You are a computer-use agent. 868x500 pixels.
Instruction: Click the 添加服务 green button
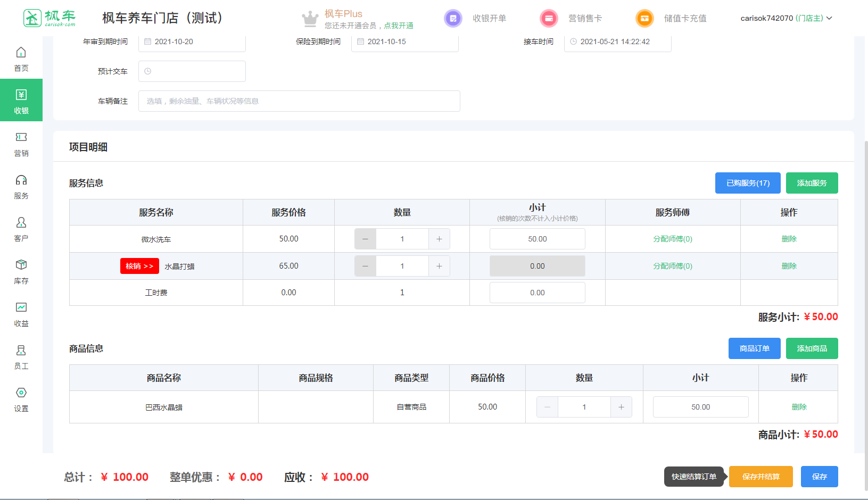tap(812, 183)
